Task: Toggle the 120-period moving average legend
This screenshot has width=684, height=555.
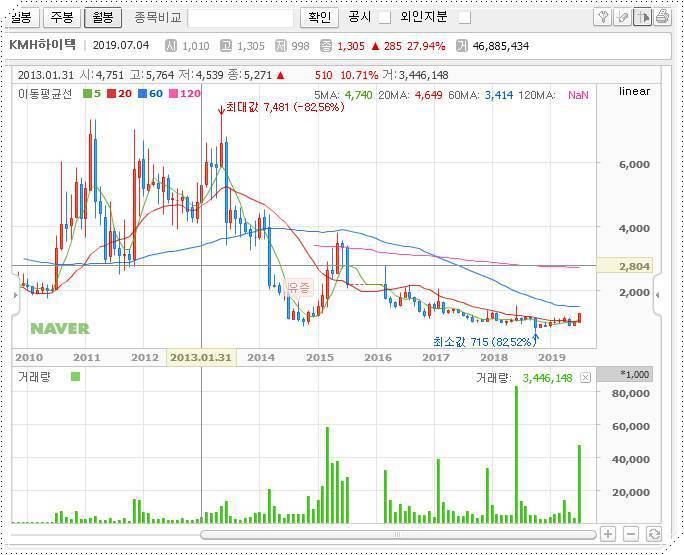Action: pos(185,94)
